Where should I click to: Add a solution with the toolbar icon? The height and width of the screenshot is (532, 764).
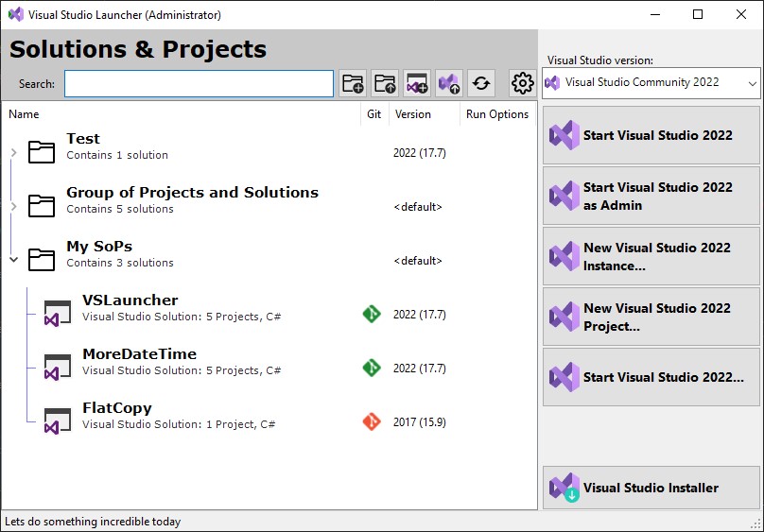click(x=417, y=83)
